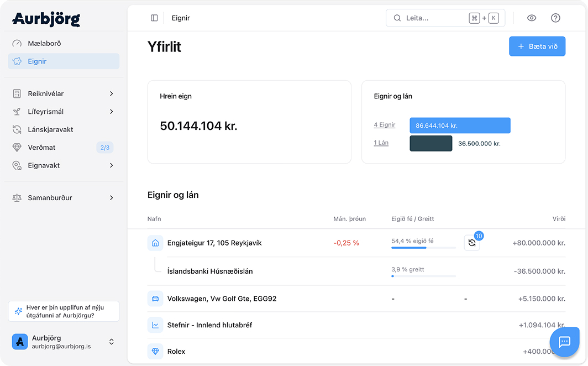Image resolution: width=588 pixels, height=366 pixels.
Task: Expand the Lífeyrismál submenu
Action: pos(111,112)
